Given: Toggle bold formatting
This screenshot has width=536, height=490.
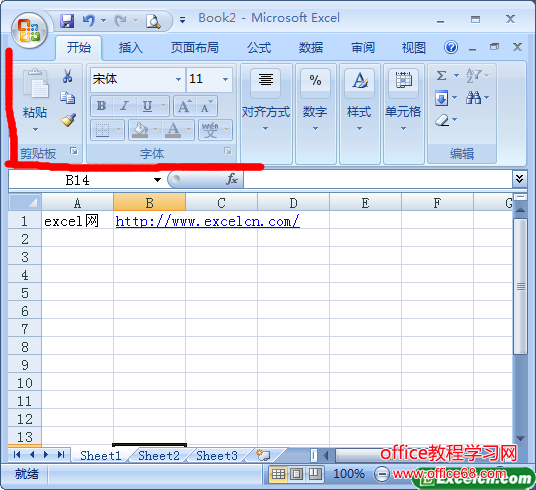Looking at the screenshot, I should coord(102,106).
